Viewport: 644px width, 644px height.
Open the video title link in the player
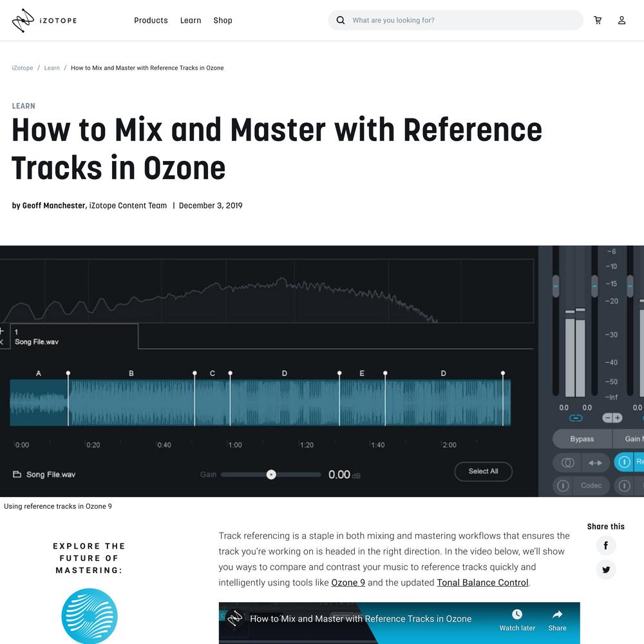[x=361, y=618]
